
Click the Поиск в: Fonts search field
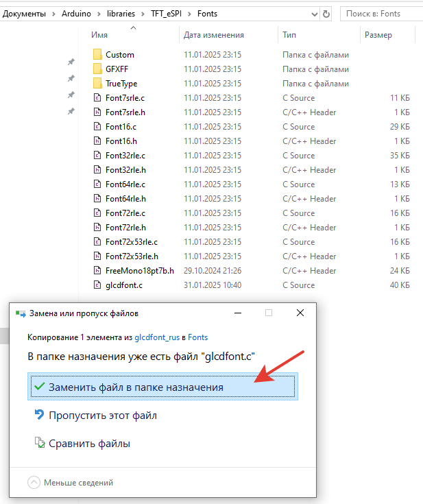pyautogui.click(x=382, y=14)
